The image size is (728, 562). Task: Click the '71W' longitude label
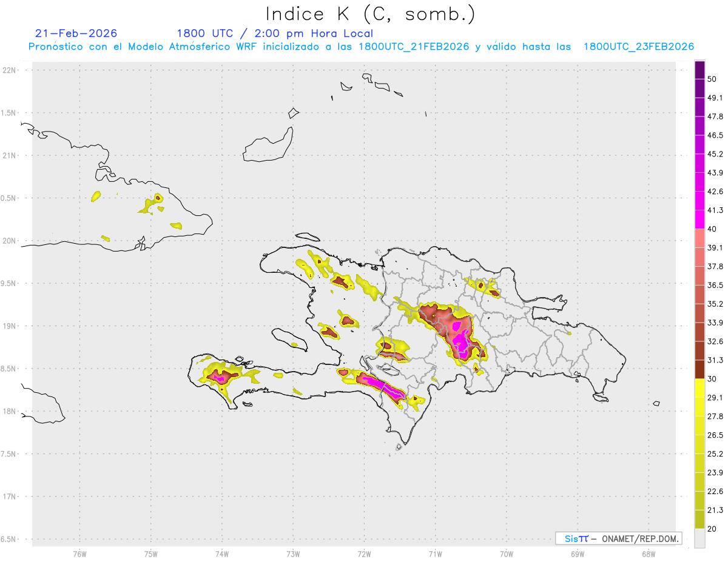tap(435, 554)
